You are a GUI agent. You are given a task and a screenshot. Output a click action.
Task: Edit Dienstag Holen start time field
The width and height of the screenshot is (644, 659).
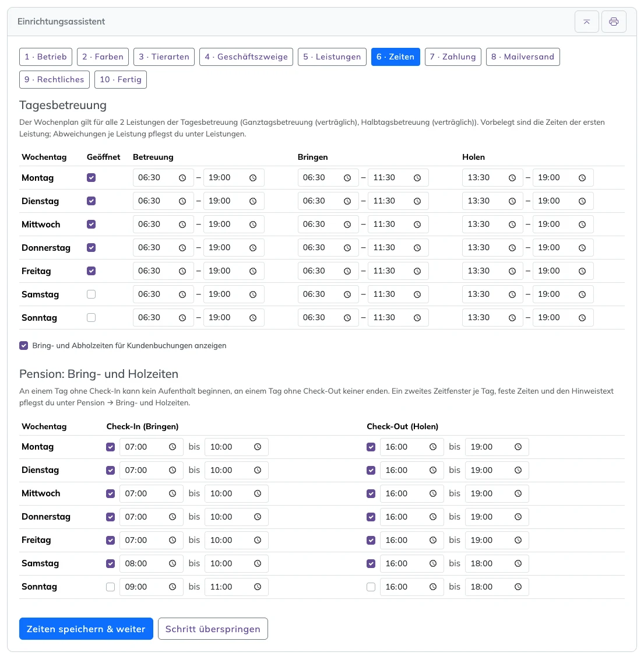coord(493,201)
